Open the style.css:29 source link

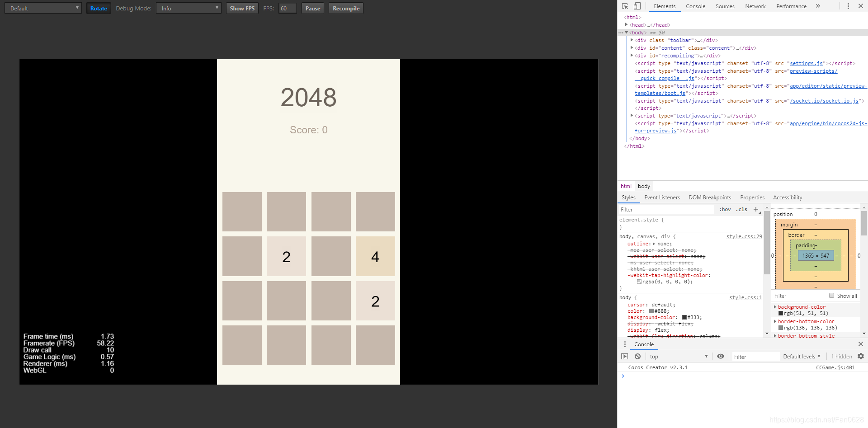(x=744, y=236)
